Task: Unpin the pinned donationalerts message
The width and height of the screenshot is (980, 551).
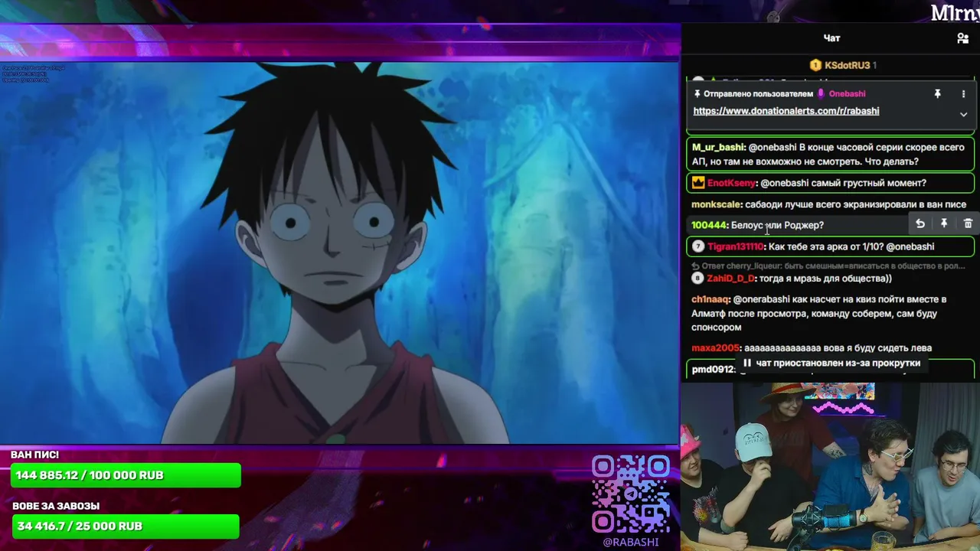Action: pos(937,93)
